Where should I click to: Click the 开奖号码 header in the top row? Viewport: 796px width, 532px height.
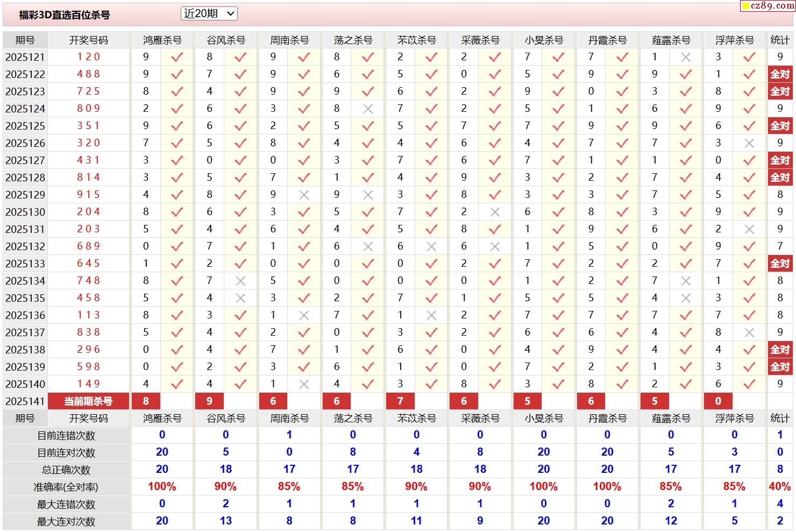(x=88, y=40)
